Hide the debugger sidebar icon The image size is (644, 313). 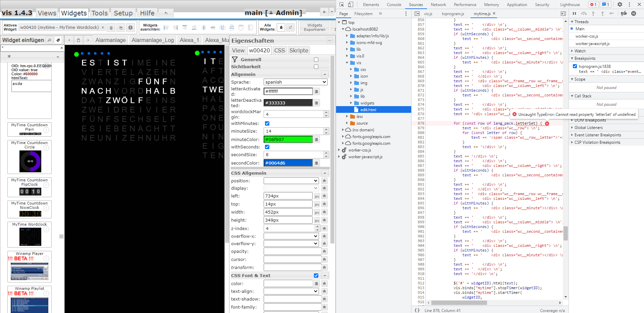click(563, 13)
